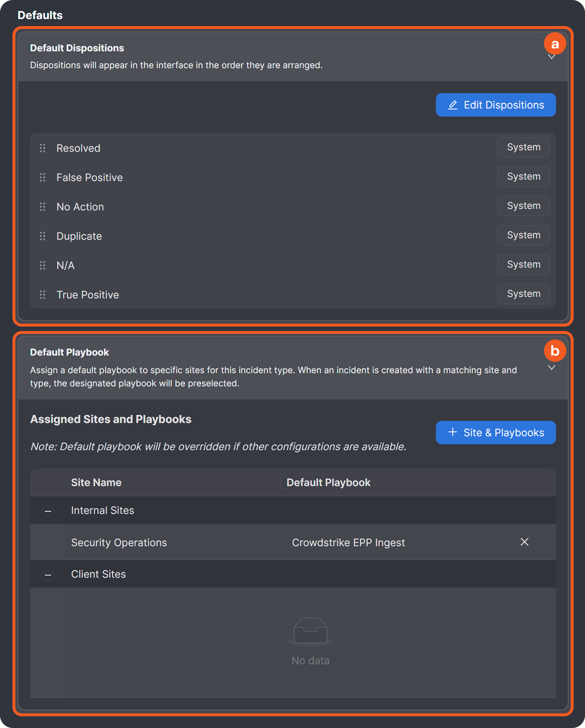The height and width of the screenshot is (728, 585).
Task: Select the Crowdstrike EPP Ingest playbook cell
Action: click(x=348, y=543)
